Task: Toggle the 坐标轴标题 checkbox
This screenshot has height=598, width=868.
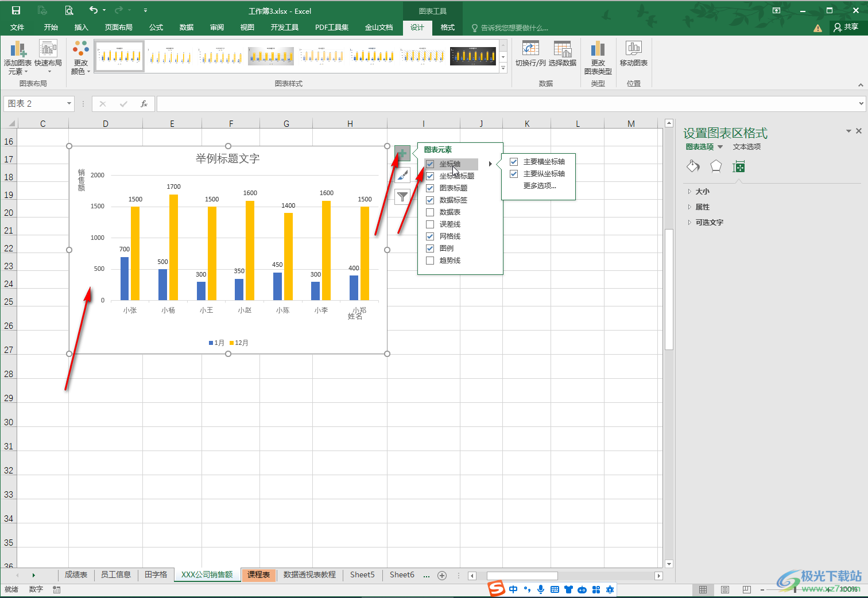Action: pyautogui.click(x=430, y=176)
